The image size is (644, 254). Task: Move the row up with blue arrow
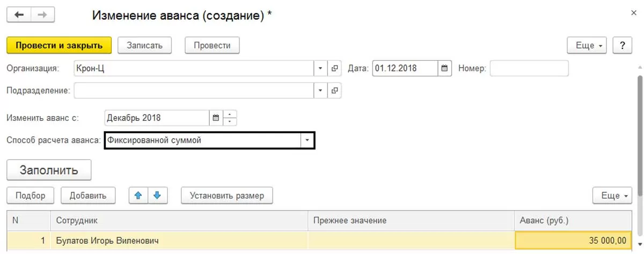138,195
